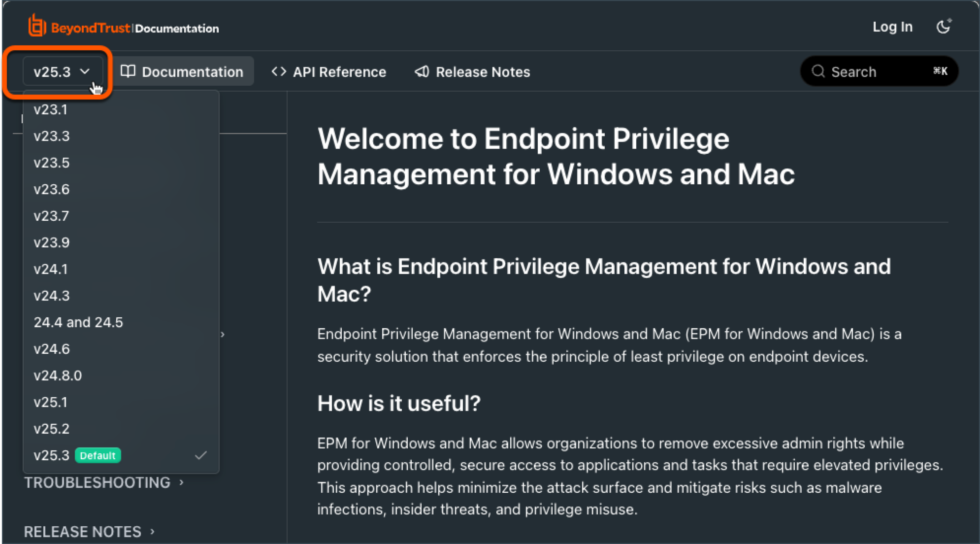The height and width of the screenshot is (544, 980).
Task: Pick version v23.9
Action: click(121, 242)
